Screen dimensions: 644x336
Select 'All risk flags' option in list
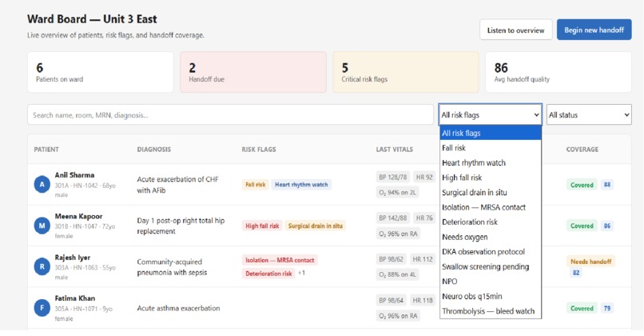click(491, 133)
